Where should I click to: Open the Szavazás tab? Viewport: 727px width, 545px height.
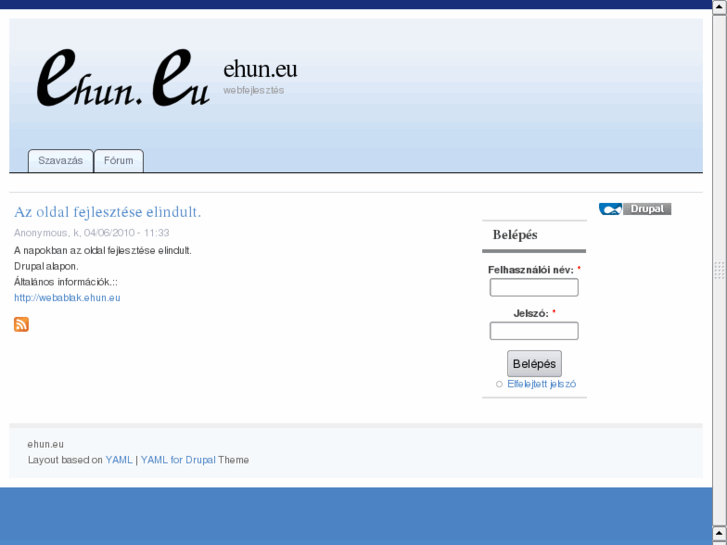point(61,160)
